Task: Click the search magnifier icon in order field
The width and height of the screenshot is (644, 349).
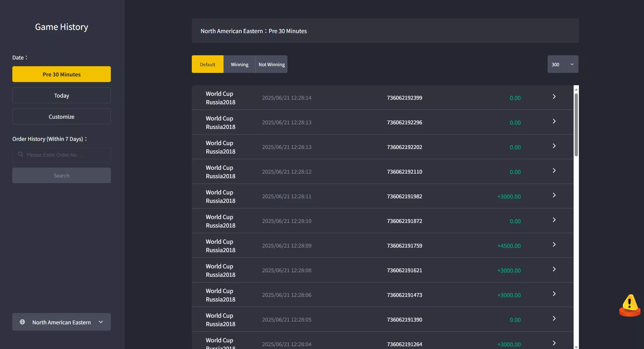Action: (x=20, y=154)
